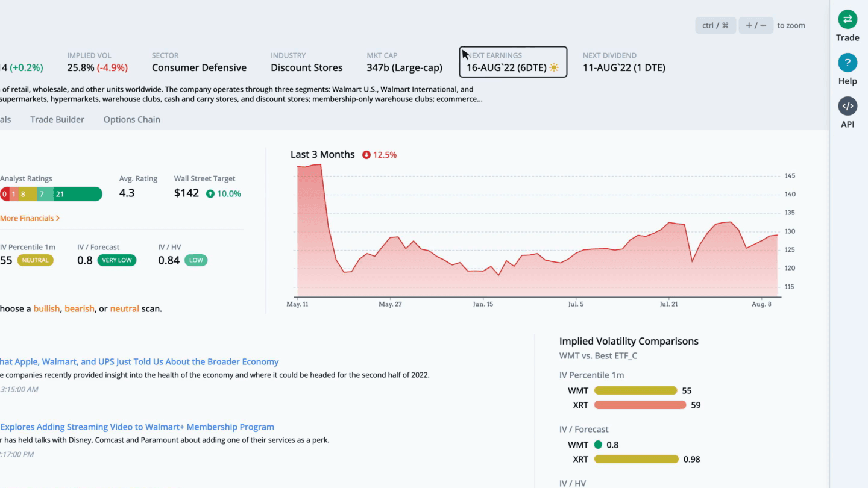Click the IV / HV value 0.84

(169, 260)
